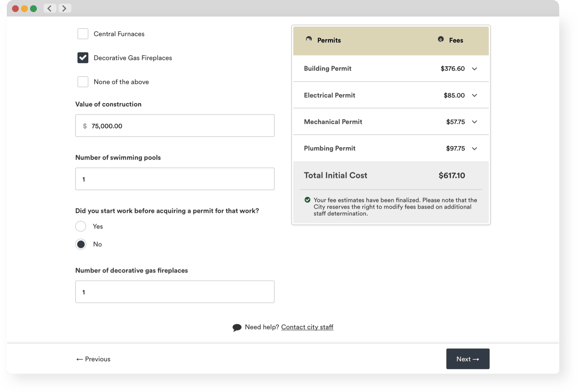Select the No radio button
578x392 pixels.
coord(81,244)
